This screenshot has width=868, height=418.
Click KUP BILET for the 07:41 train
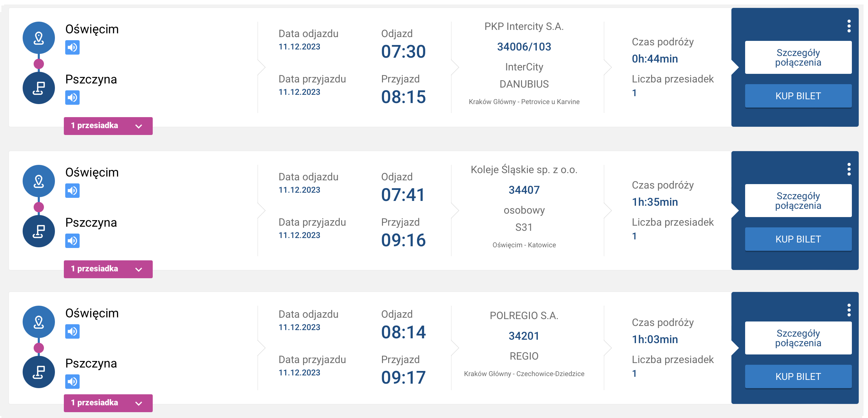798,239
